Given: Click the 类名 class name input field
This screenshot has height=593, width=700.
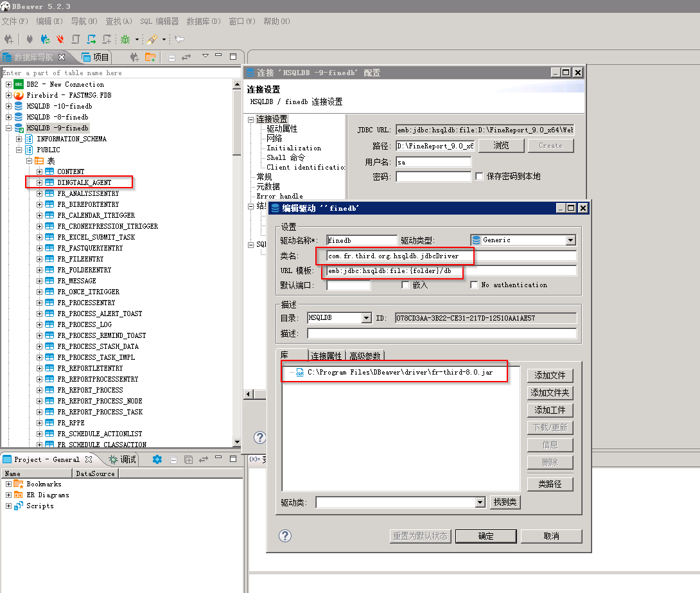Looking at the screenshot, I should click(451, 256).
